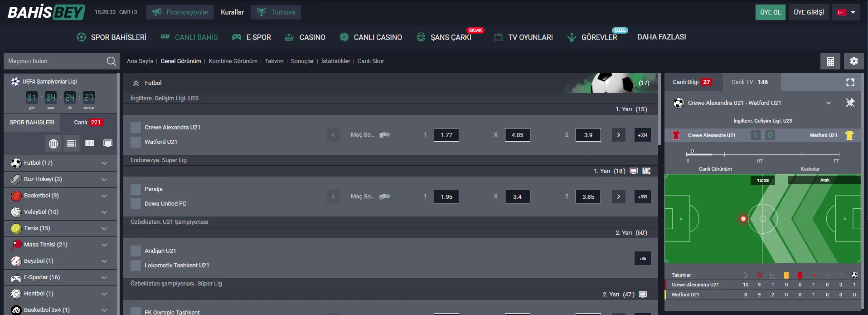Switch to Kadrolar tab

(810, 169)
